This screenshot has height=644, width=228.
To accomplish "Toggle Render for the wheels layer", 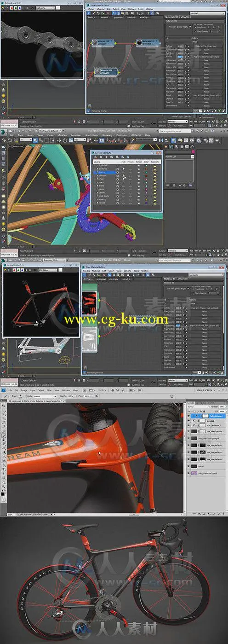I will tap(138, 203).
